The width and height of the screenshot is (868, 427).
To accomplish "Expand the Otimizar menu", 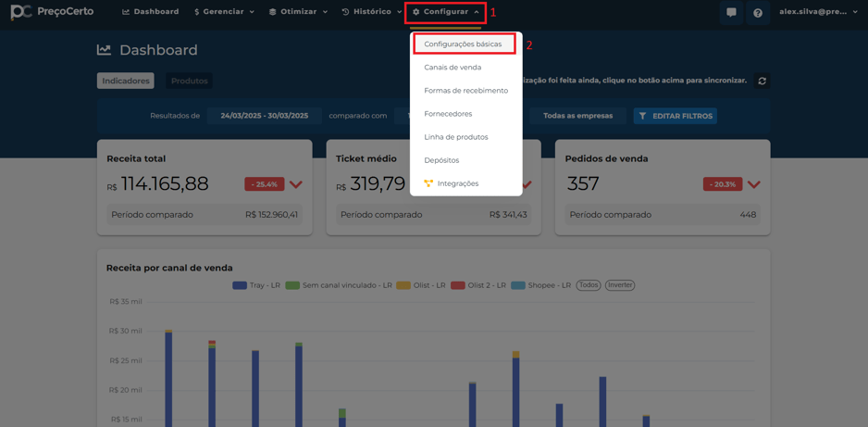I will 298,12.
